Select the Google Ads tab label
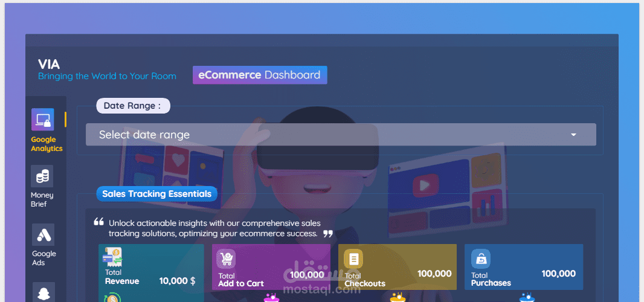The image size is (644, 302). 44,258
